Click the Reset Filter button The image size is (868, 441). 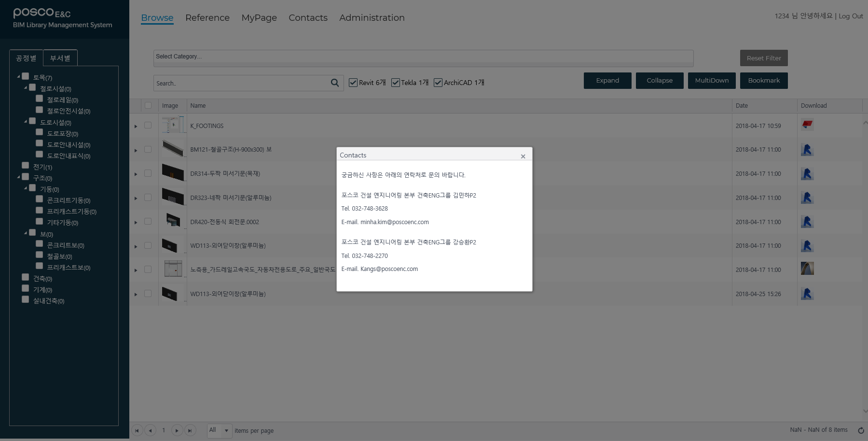point(764,58)
